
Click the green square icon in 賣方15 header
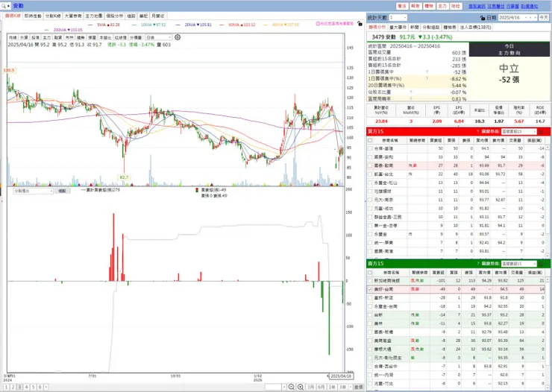point(541,264)
